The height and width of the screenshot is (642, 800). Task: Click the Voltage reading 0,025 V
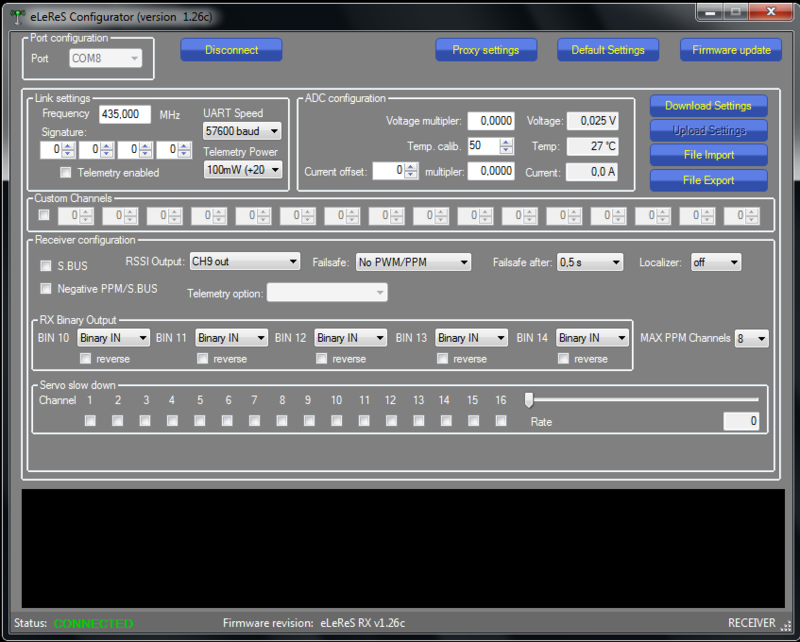tap(593, 121)
